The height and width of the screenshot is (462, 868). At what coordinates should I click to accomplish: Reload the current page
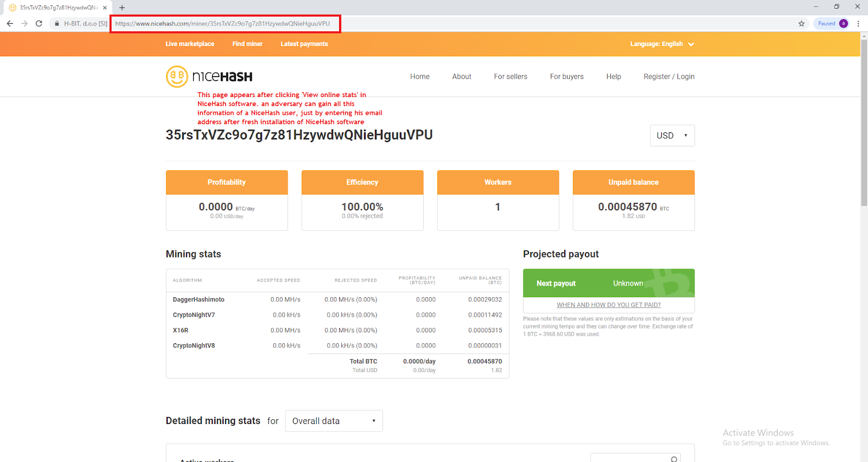point(39,23)
